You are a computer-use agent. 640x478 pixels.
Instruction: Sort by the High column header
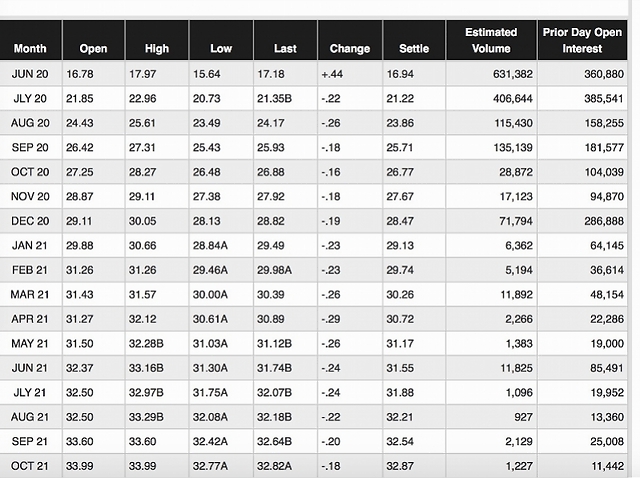157,48
